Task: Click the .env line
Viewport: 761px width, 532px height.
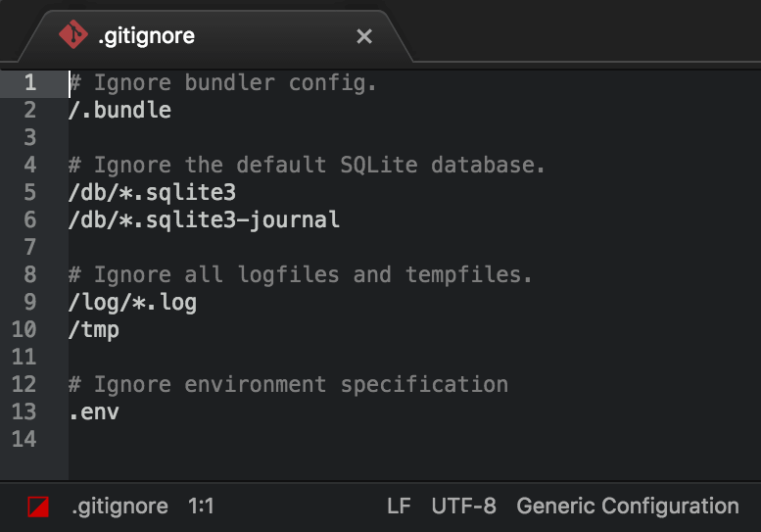Action: 94,412
